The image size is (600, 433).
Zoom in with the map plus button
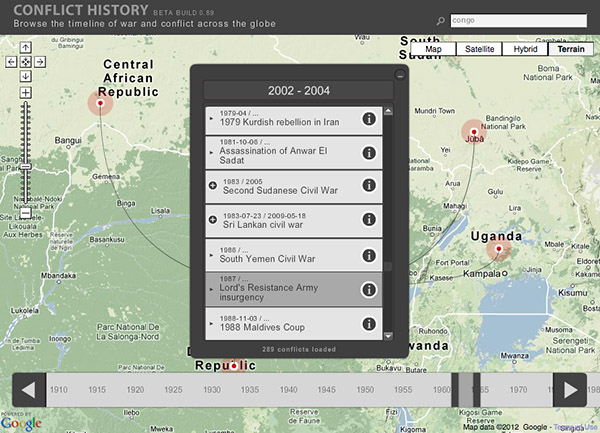[25, 93]
